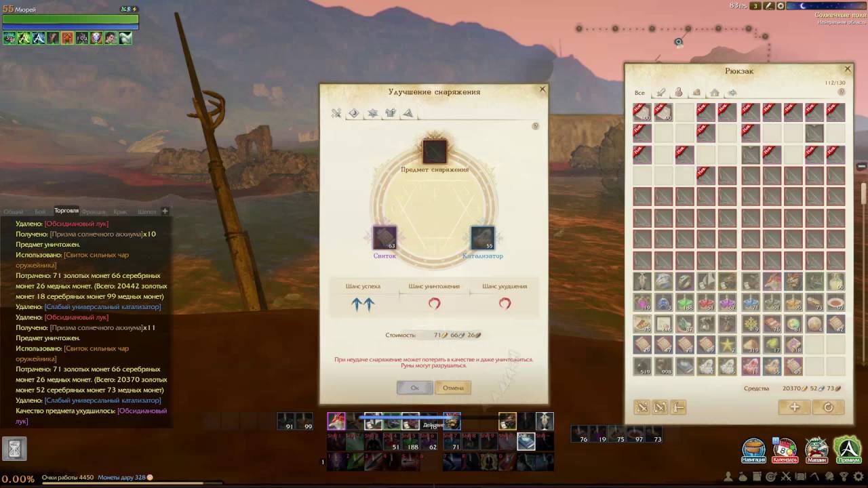This screenshot has width=868, height=488.
Task: Select the scroll stack with count 63 in backpack
Action: pos(793,366)
